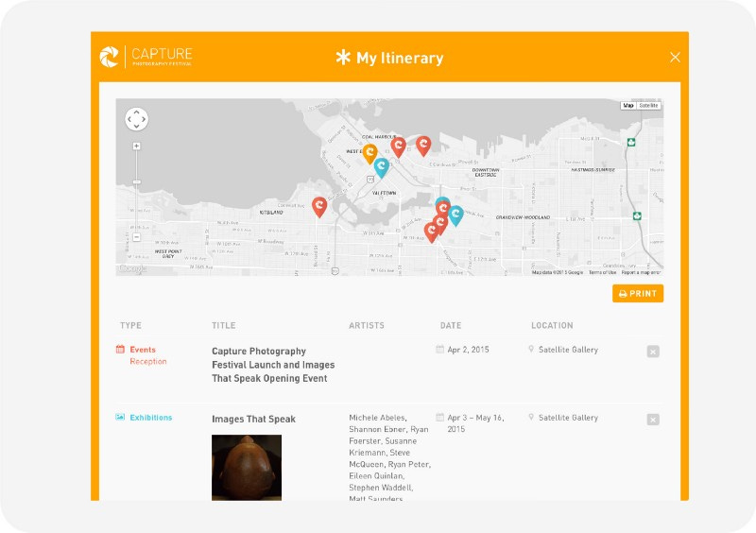Click the Apr 2, 2015 date
The width and height of the screenshot is (756, 533).
point(468,350)
